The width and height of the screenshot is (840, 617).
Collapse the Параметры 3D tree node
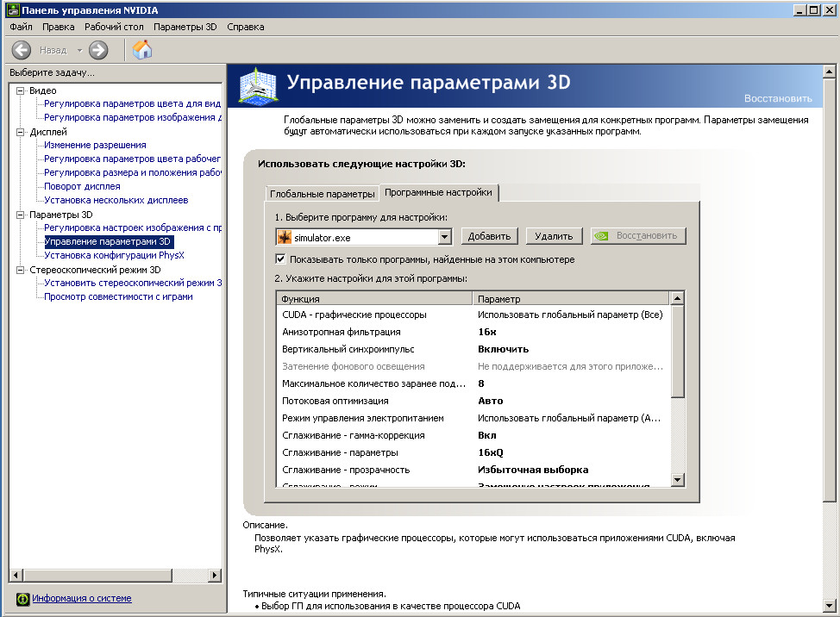[x=21, y=215]
